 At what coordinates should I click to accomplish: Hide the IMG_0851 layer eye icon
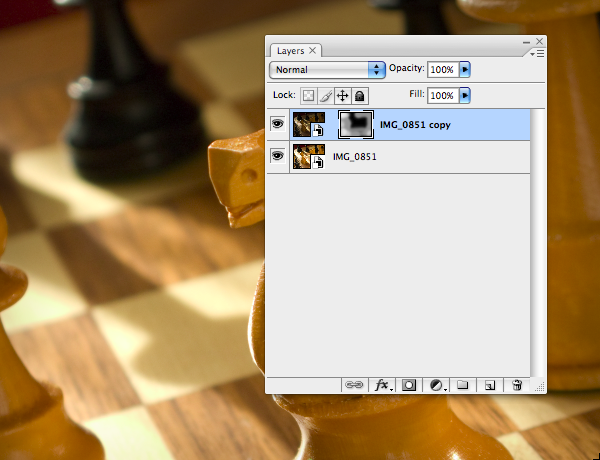(x=278, y=156)
